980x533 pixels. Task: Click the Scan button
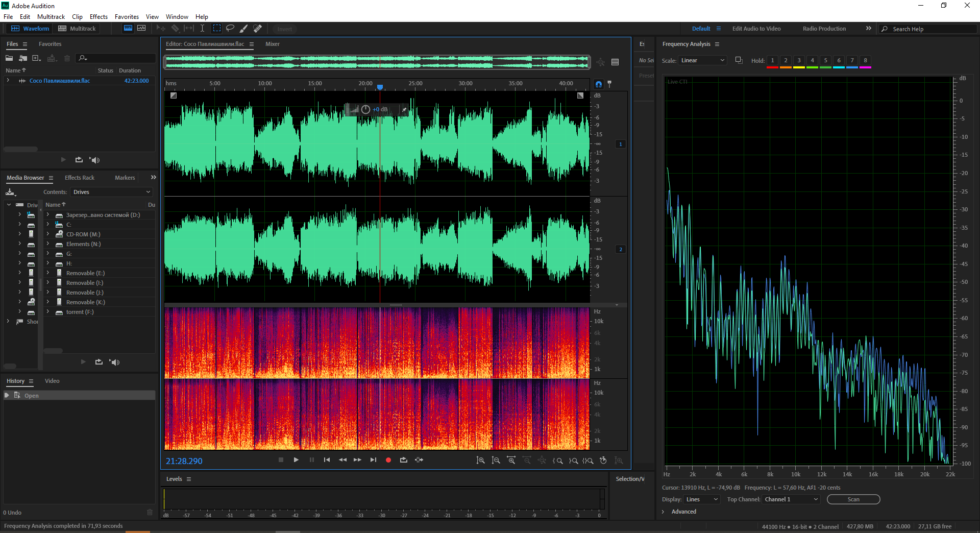(853, 499)
